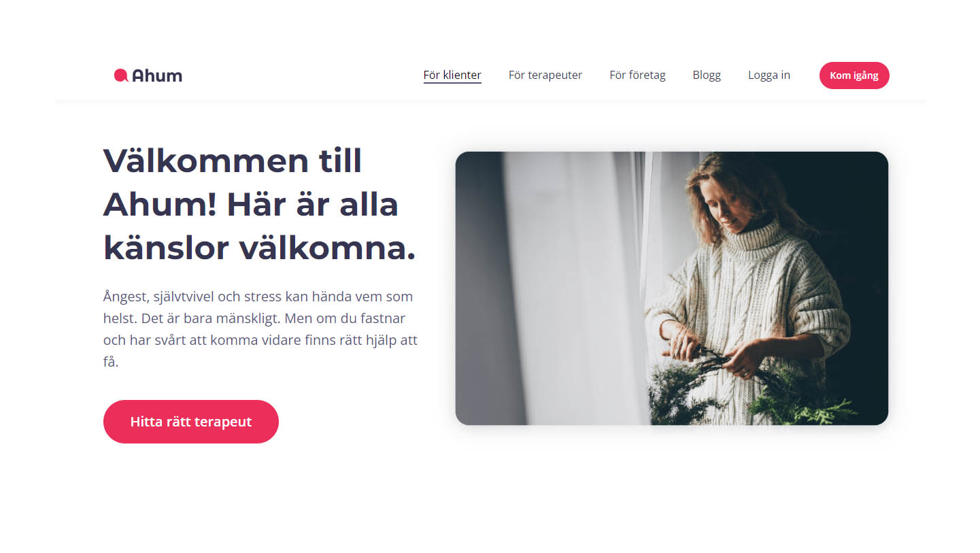Click the Ahum wordmark in the header
Image resolution: width=980 pixels, height=553 pixels.
pos(157,76)
